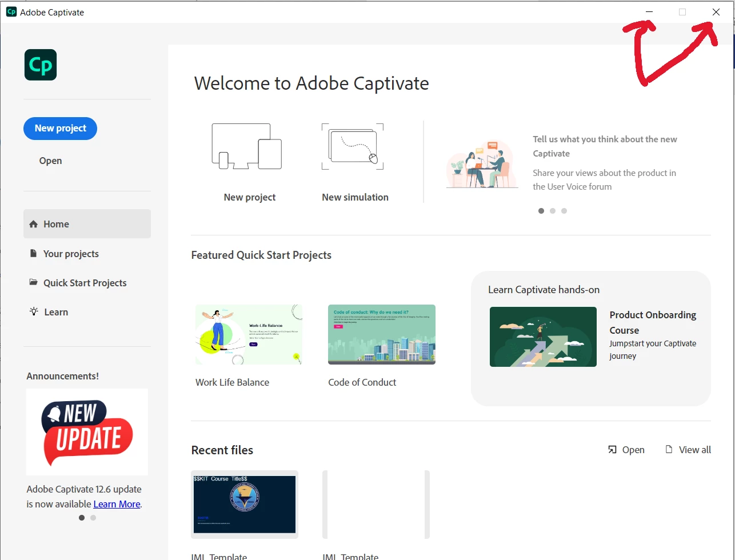Select the first carousel dot in banner
735x560 pixels.
tap(541, 211)
